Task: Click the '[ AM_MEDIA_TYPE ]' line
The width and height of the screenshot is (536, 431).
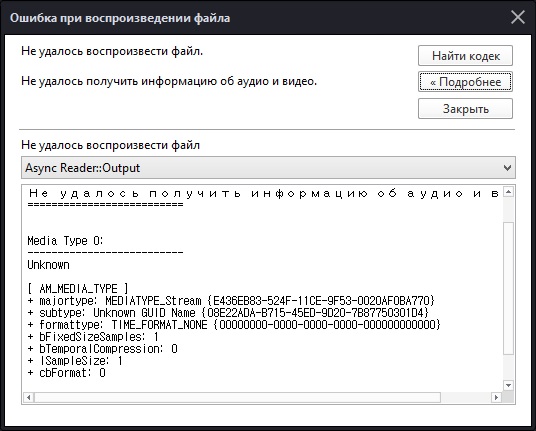Action: (x=78, y=289)
